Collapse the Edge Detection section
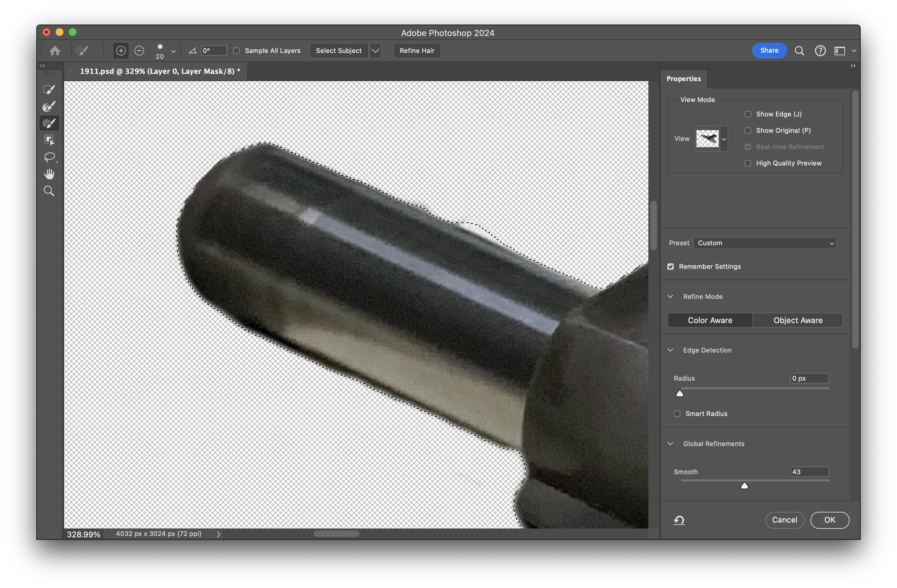Image resolution: width=897 pixels, height=588 pixels. pos(671,350)
